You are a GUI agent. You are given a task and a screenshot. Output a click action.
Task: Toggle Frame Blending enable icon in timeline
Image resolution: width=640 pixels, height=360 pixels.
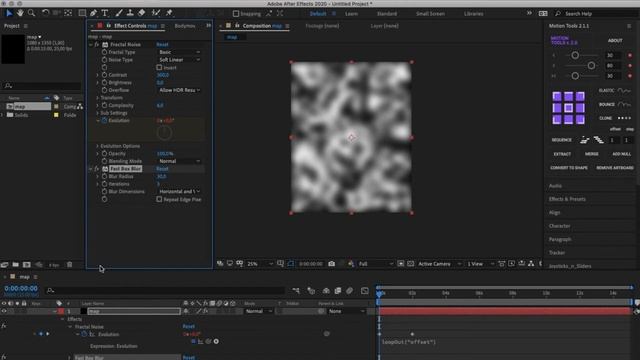coord(338,291)
